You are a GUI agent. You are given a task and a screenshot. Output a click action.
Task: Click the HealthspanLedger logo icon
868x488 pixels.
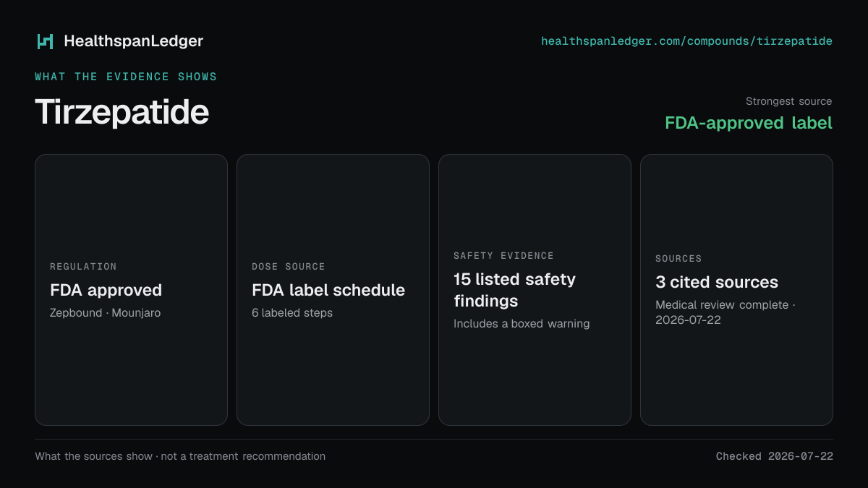(45, 41)
